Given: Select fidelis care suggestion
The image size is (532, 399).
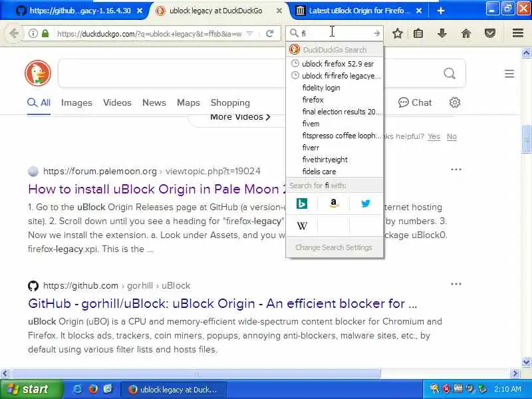Looking at the screenshot, I should [x=335, y=172].
